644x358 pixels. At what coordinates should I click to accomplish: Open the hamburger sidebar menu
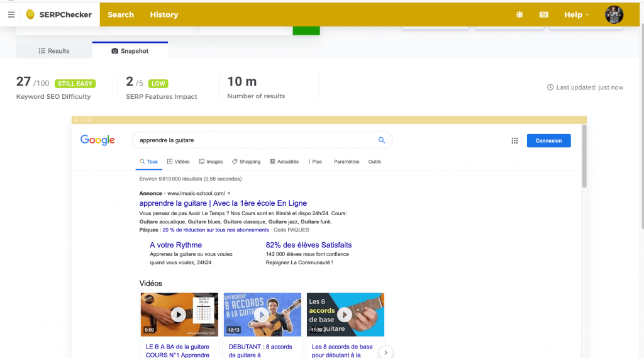[x=11, y=15]
